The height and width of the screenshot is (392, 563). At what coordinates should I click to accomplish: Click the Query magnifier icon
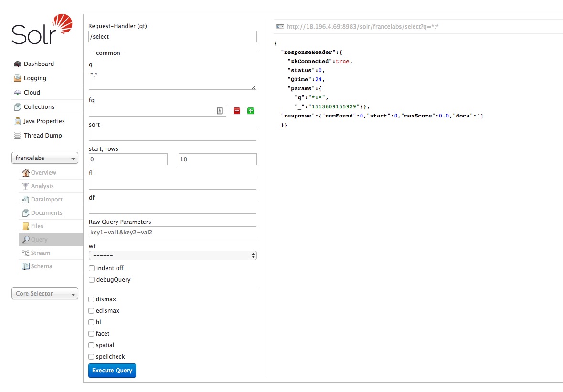pyautogui.click(x=25, y=239)
